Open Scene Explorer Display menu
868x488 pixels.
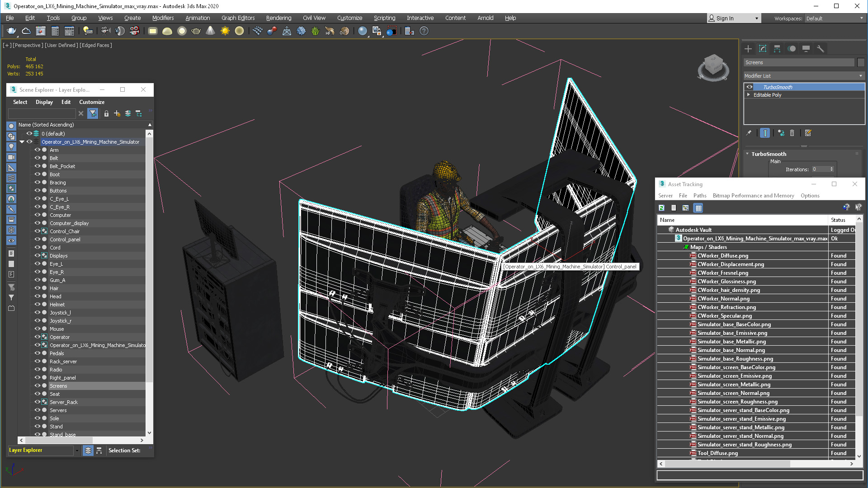click(x=44, y=102)
